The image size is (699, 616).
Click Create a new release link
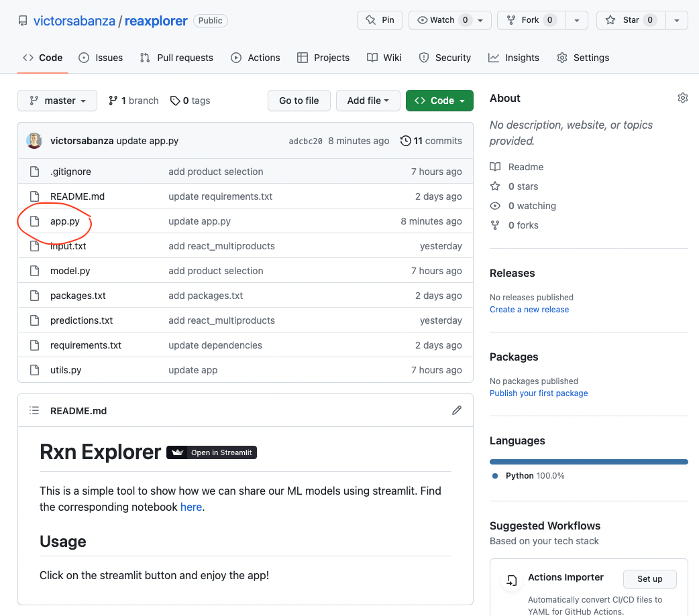[x=529, y=310]
